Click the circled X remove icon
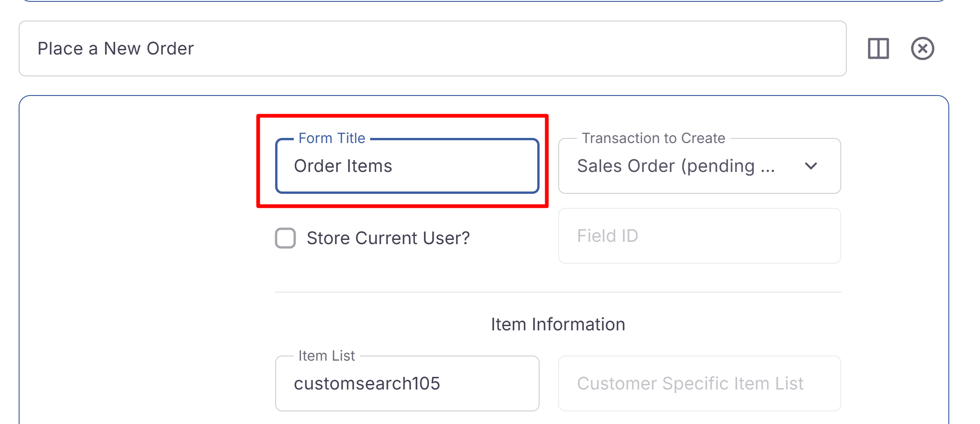This screenshot has height=424, width=980. click(x=922, y=48)
